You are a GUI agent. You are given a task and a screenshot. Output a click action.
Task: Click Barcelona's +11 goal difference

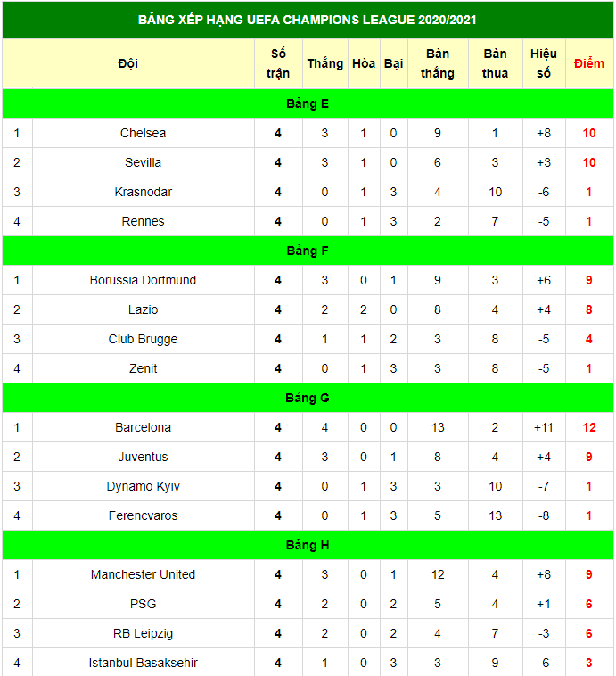[x=544, y=427]
